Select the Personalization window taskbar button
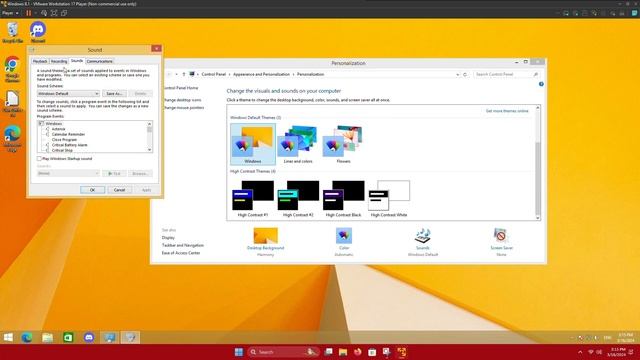The image size is (640, 360). coord(109,337)
